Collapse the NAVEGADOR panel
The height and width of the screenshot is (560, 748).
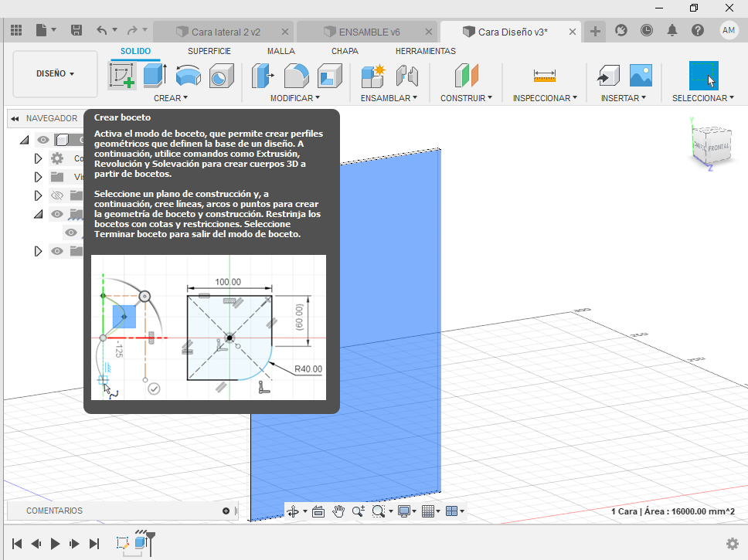coord(15,118)
